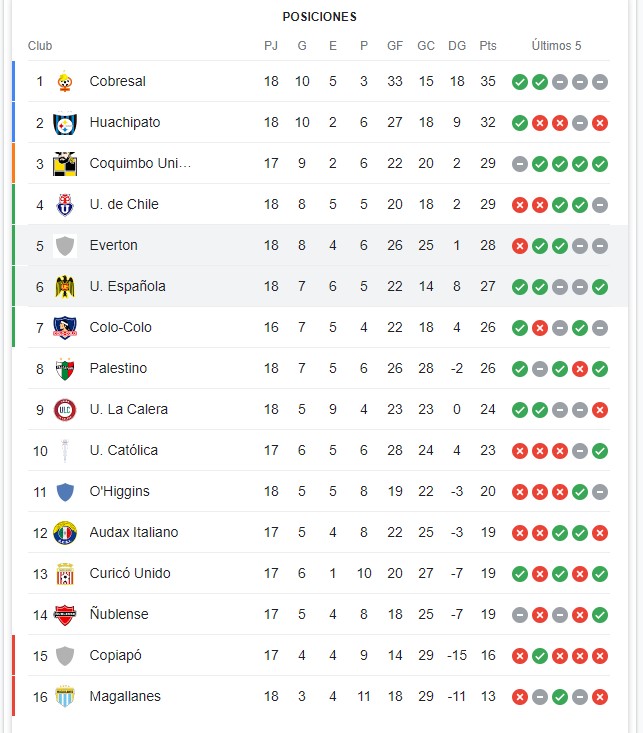The image size is (643, 733).
Task: Open the U. Católica team link
Action: pyautogui.click(x=124, y=450)
